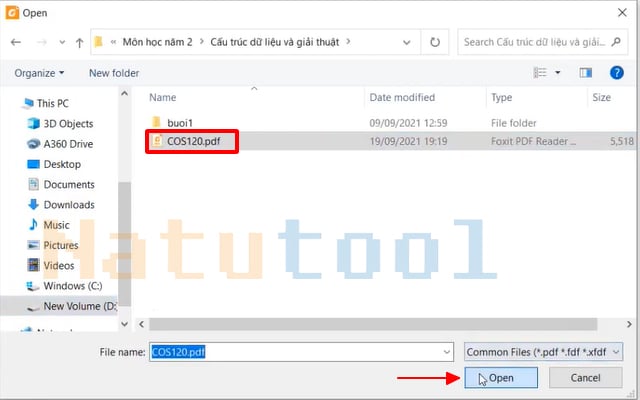Viewport: 640px width, 400px height.
Task: Select the buoi1 folder
Action: tap(180, 123)
